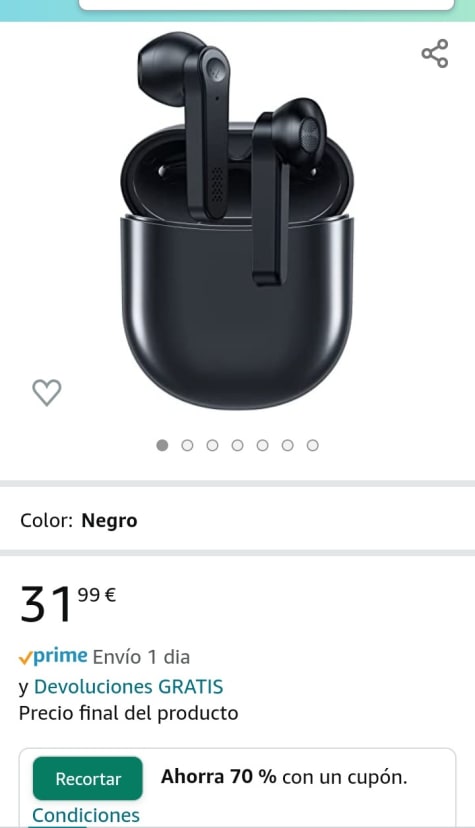Select the fifth image carousel dot
This screenshot has height=828, width=475.
click(x=262, y=445)
